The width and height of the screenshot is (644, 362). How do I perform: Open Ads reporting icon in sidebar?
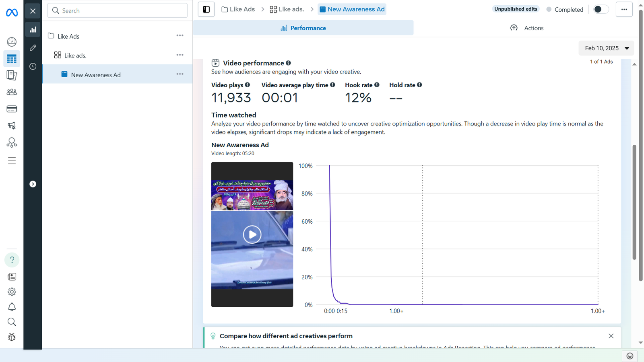click(x=12, y=75)
